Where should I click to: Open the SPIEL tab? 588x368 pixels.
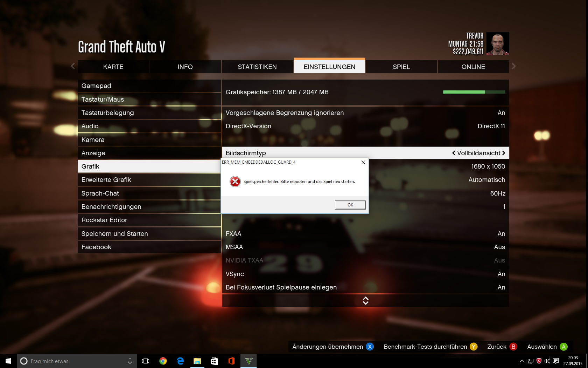click(401, 67)
